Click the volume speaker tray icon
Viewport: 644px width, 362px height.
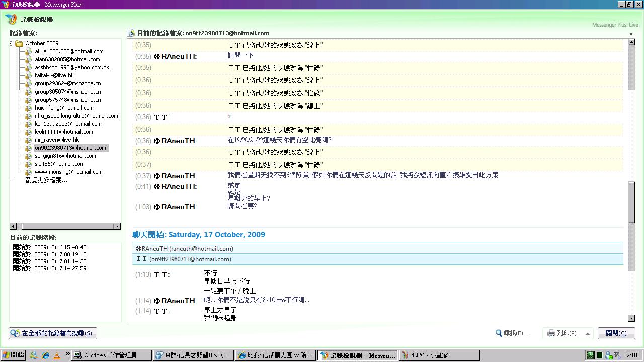[x=617, y=355]
